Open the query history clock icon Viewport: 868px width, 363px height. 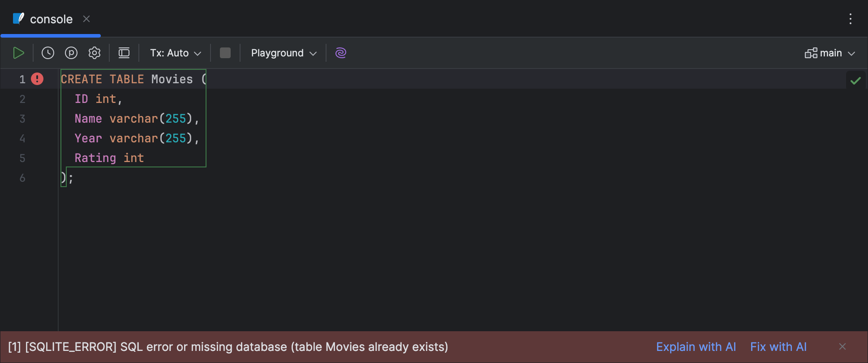(48, 53)
